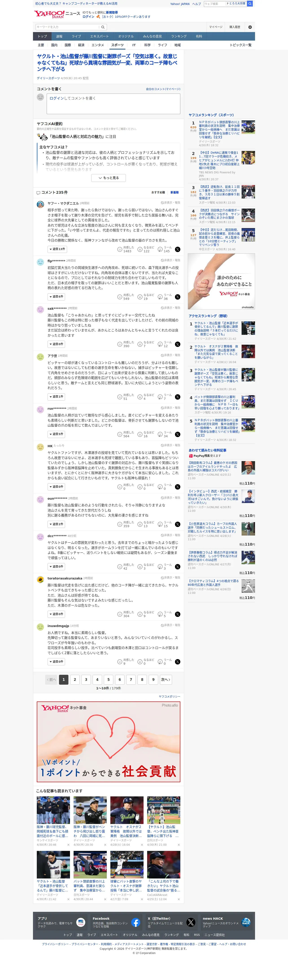Go to Yahoo! JAPAN News logo
288x980 pixels.
click(57, 14)
